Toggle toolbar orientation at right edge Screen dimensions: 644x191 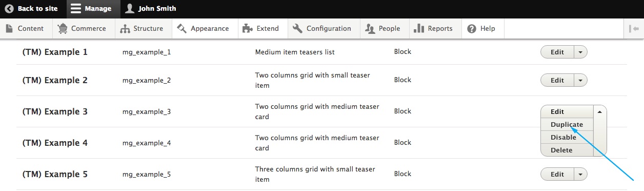pyautogui.click(x=633, y=29)
